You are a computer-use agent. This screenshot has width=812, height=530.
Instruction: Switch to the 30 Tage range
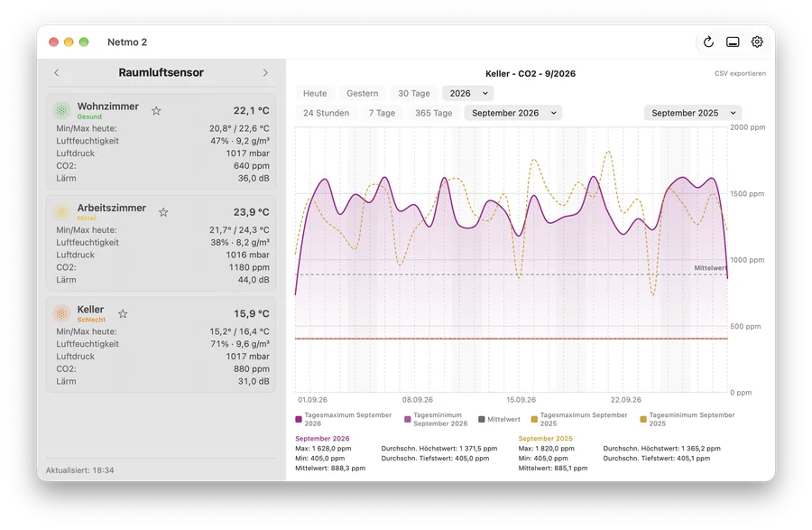(414, 93)
